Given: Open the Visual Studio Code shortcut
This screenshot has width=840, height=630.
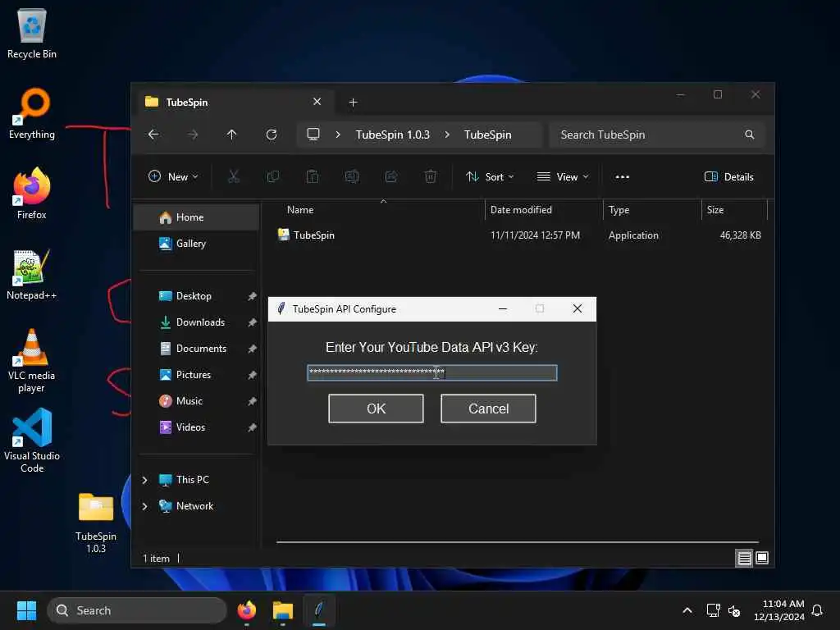Looking at the screenshot, I should tap(32, 441).
